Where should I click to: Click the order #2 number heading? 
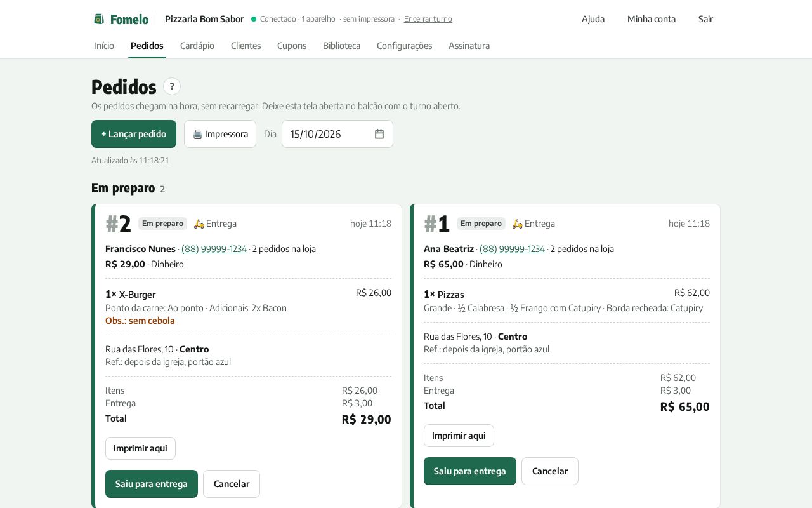pos(118,224)
